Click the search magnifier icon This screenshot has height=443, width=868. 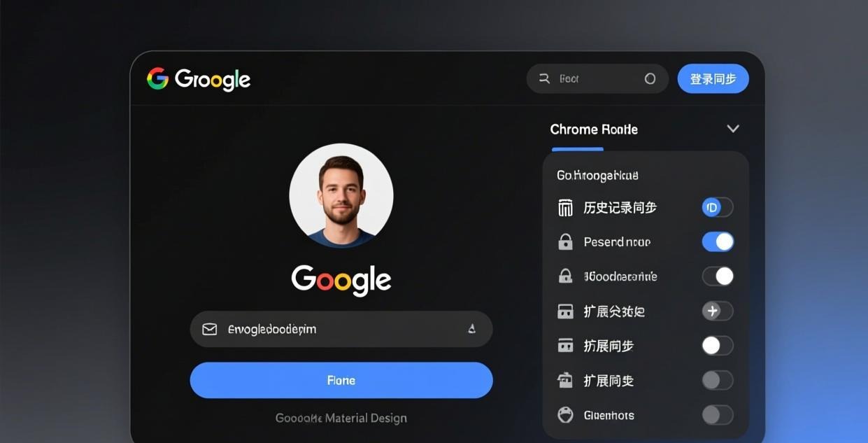(544, 79)
